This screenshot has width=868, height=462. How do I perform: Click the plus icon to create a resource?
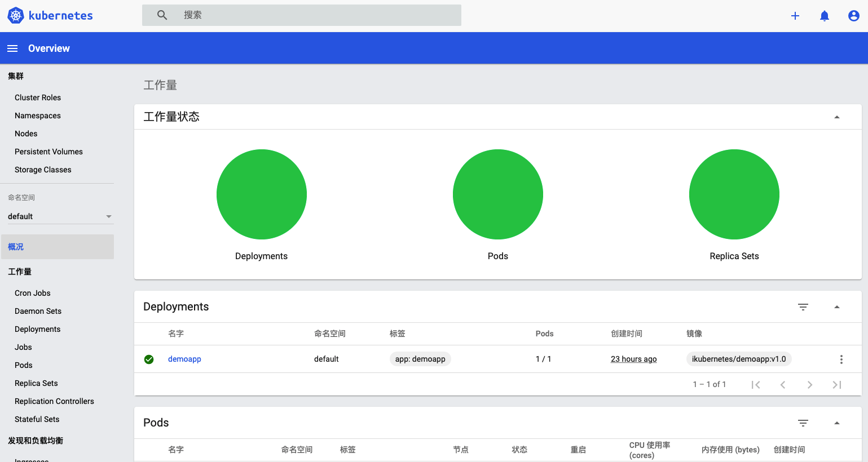pyautogui.click(x=795, y=16)
